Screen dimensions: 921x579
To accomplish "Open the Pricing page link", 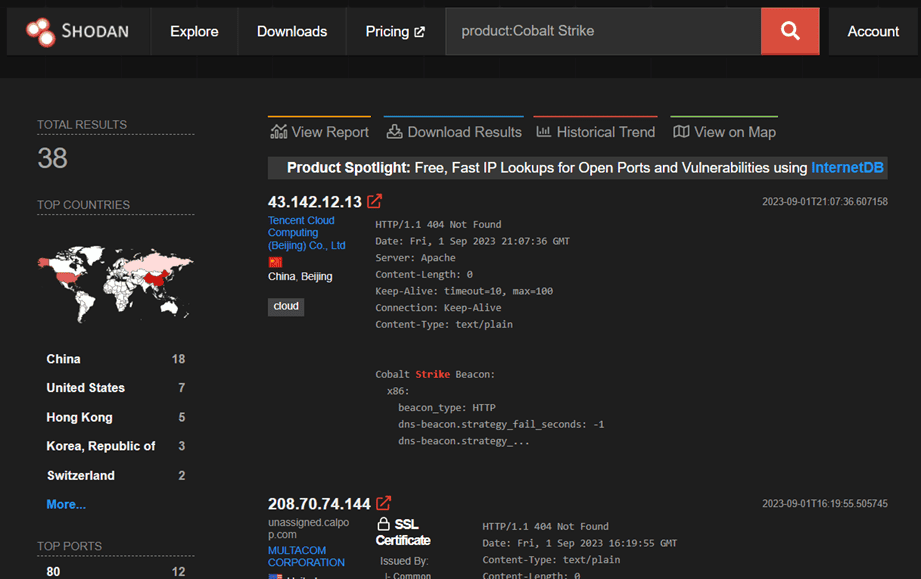I will click(394, 32).
